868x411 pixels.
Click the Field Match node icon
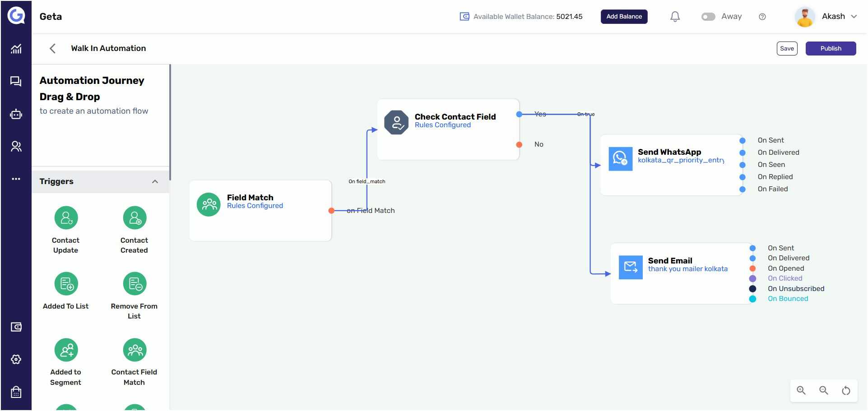[x=209, y=204]
